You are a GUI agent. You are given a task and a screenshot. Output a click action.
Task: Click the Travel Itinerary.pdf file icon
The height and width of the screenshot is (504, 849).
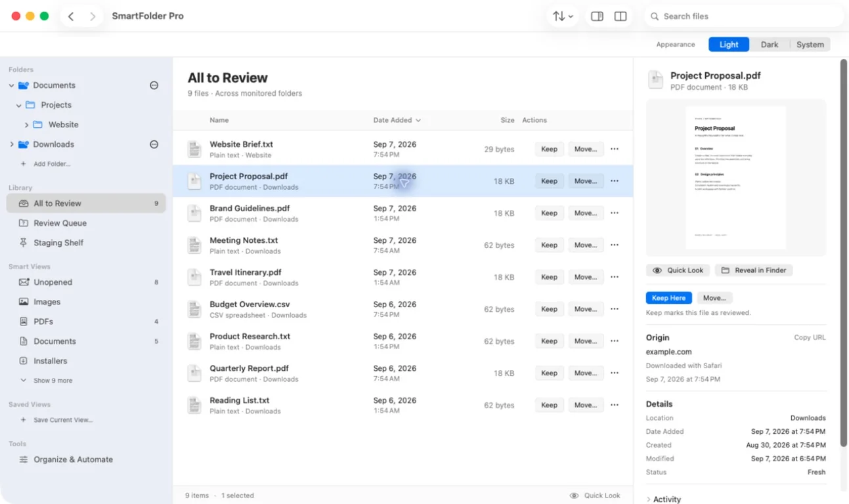(x=194, y=277)
